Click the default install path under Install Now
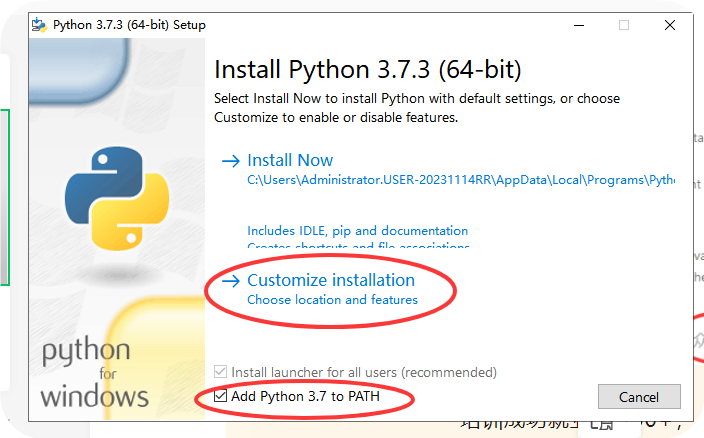 click(x=460, y=182)
